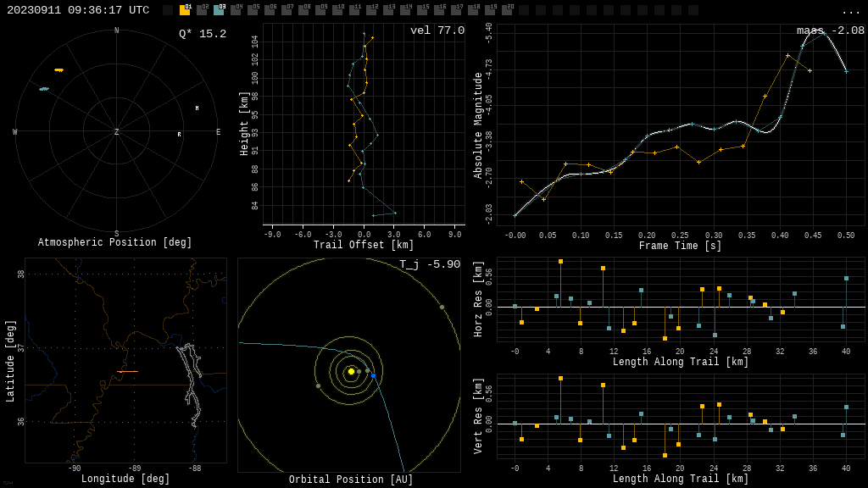Select station box 04
The width and height of the screenshot is (868, 488).
(236, 10)
